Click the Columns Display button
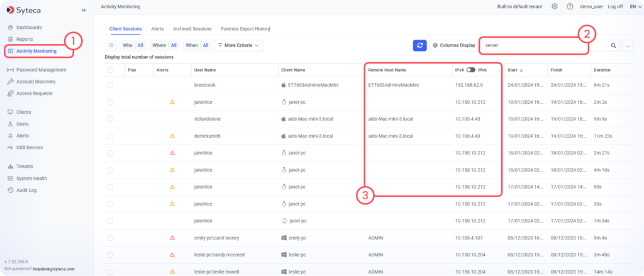Screen dimensions: 644x276 pos(453,45)
